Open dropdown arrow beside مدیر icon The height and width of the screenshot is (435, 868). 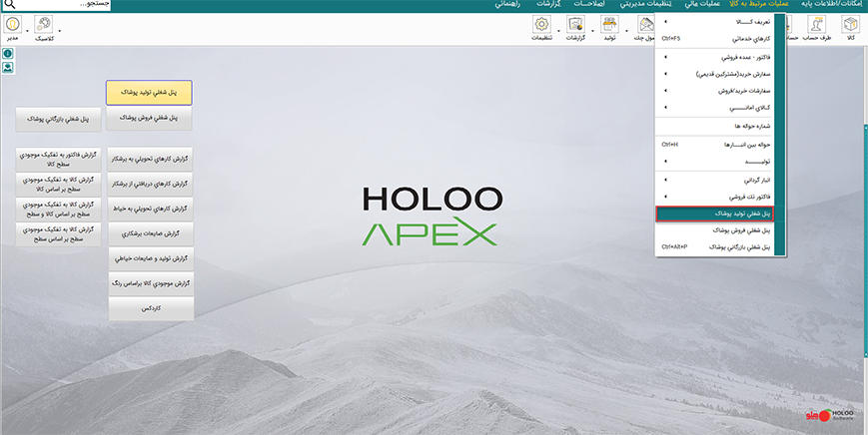tap(27, 30)
